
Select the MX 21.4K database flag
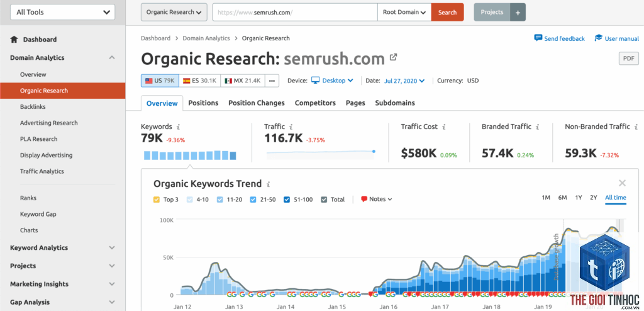243,81
